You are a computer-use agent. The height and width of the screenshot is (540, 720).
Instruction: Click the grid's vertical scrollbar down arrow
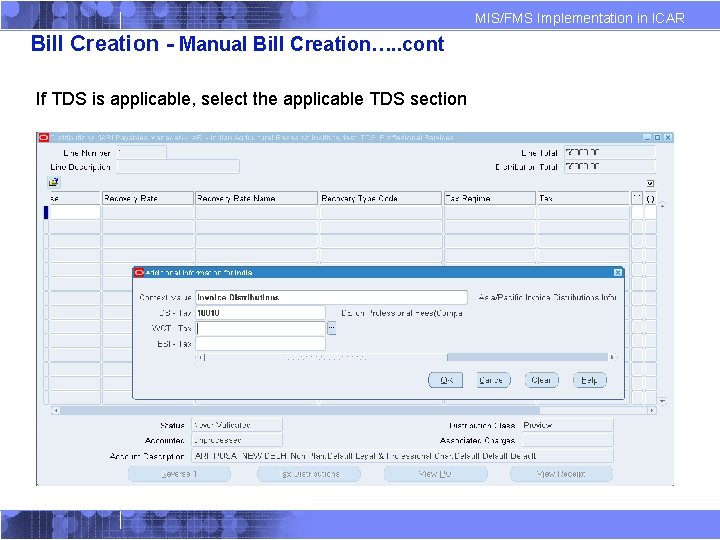coord(663,401)
